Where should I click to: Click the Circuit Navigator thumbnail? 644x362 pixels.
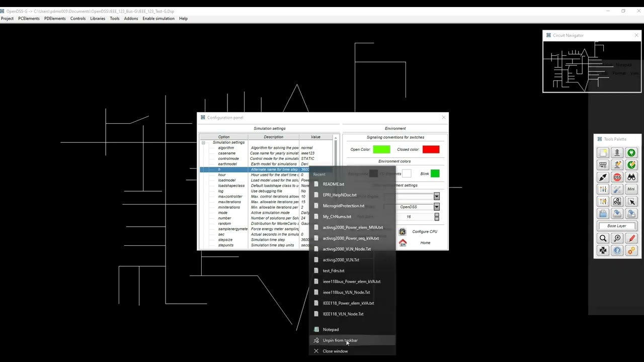(592, 66)
